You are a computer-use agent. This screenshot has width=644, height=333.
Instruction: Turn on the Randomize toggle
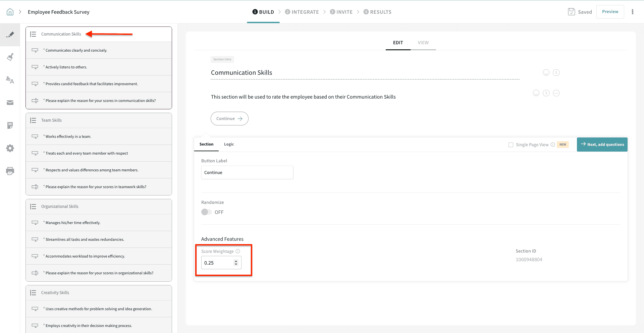coord(206,212)
